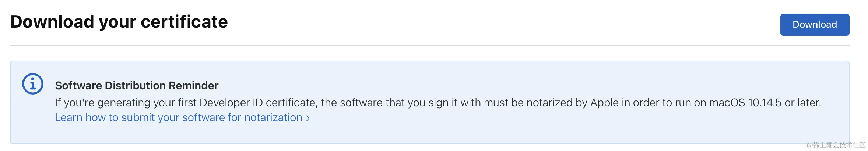Click the word 'Apple' in the reminder

[x=604, y=103]
